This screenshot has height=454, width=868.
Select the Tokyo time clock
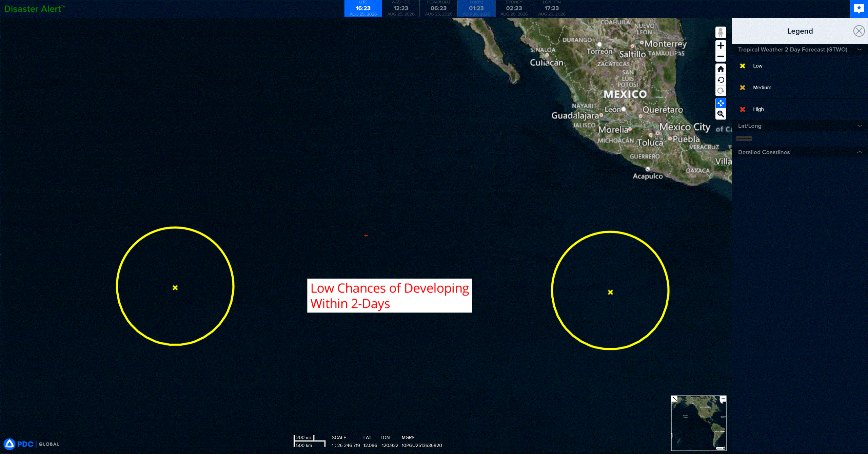point(476,8)
